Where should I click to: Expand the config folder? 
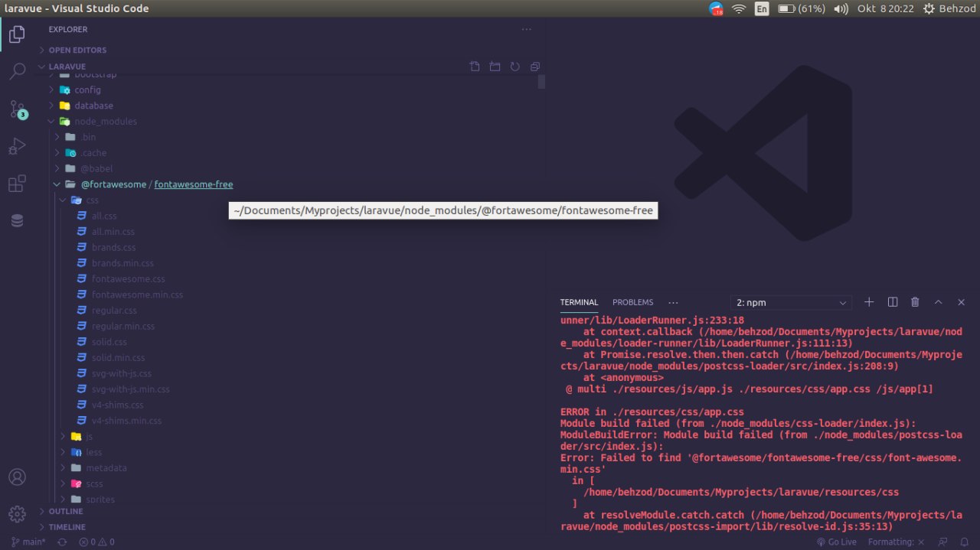point(87,90)
